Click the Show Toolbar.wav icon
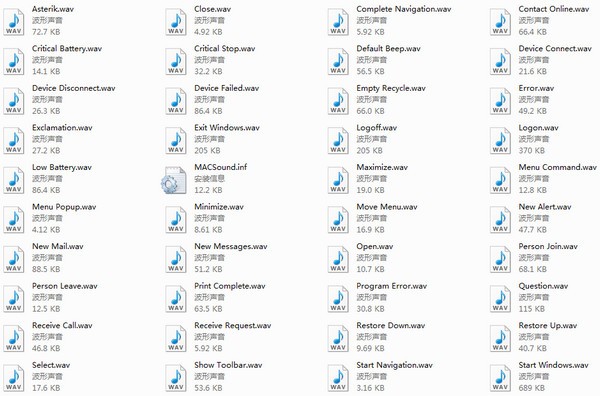The height and width of the screenshot is (396, 600). (176, 378)
